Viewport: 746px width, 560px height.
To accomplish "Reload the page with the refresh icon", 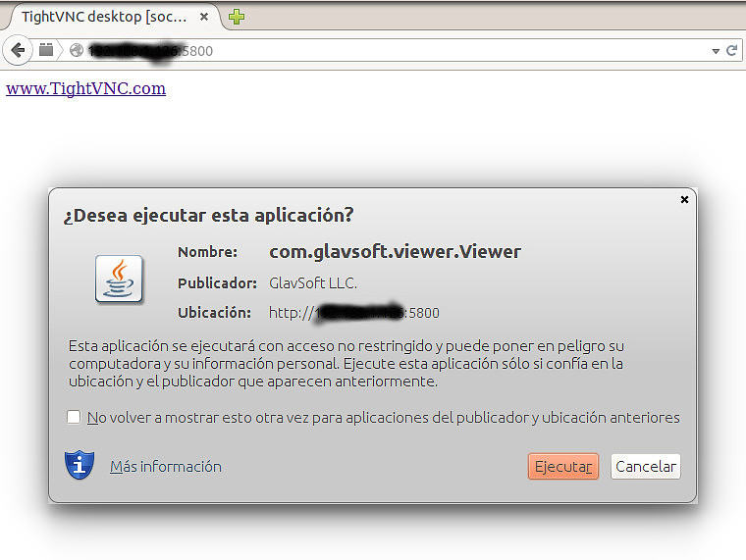I will point(731,50).
